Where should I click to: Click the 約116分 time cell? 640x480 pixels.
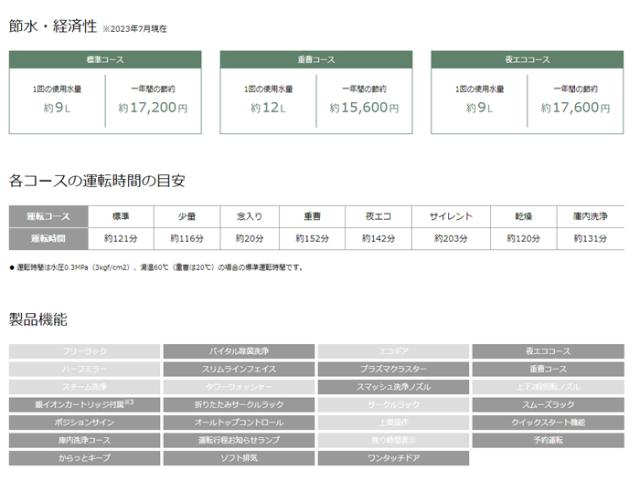(x=187, y=238)
